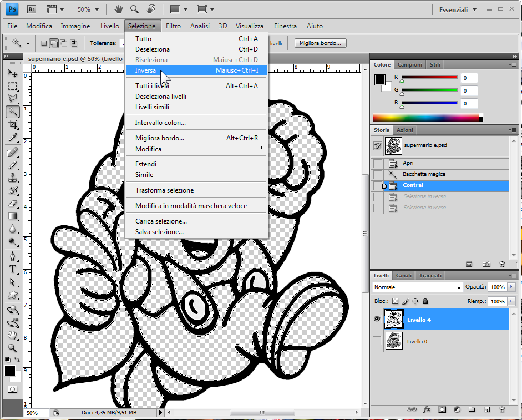
Task: Select the Zoom tool in toolbox
Action: coord(13,348)
